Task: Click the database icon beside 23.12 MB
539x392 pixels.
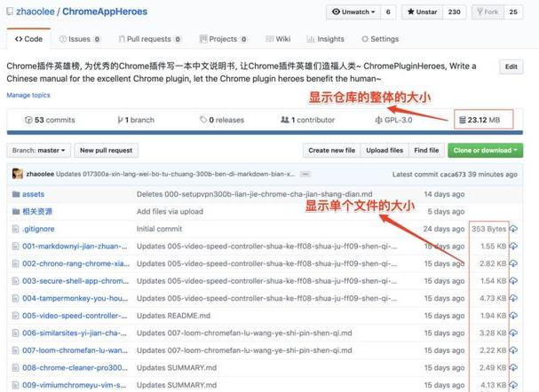Action: (463, 120)
